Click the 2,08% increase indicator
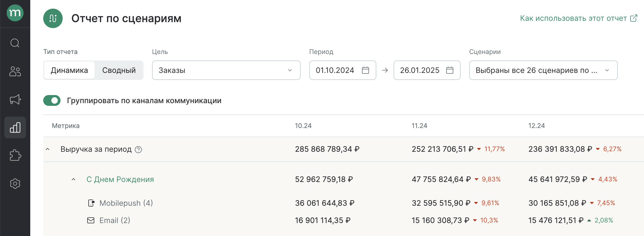 (x=600, y=220)
